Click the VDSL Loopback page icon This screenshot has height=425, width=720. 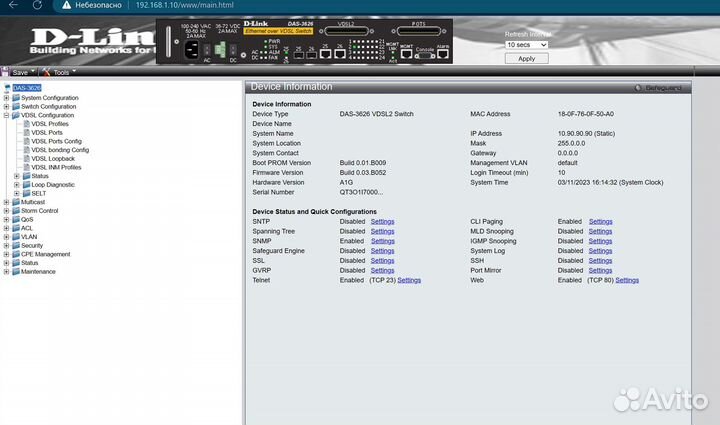click(x=27, y=159)
